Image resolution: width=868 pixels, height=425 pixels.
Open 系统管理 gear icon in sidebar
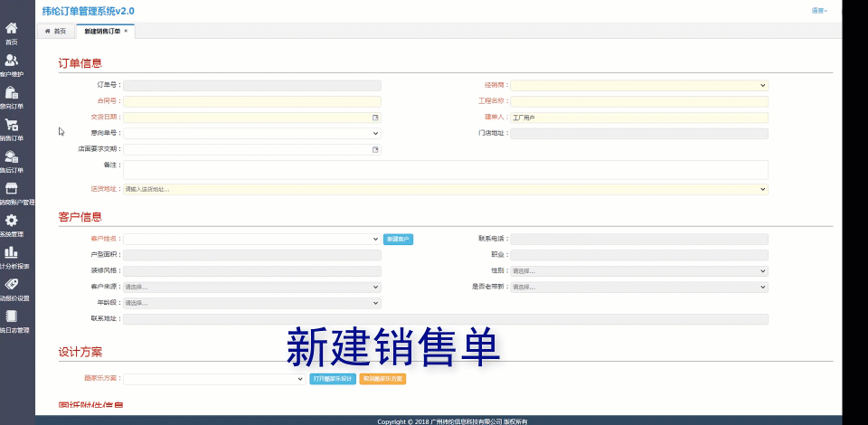tap(11, 221)
